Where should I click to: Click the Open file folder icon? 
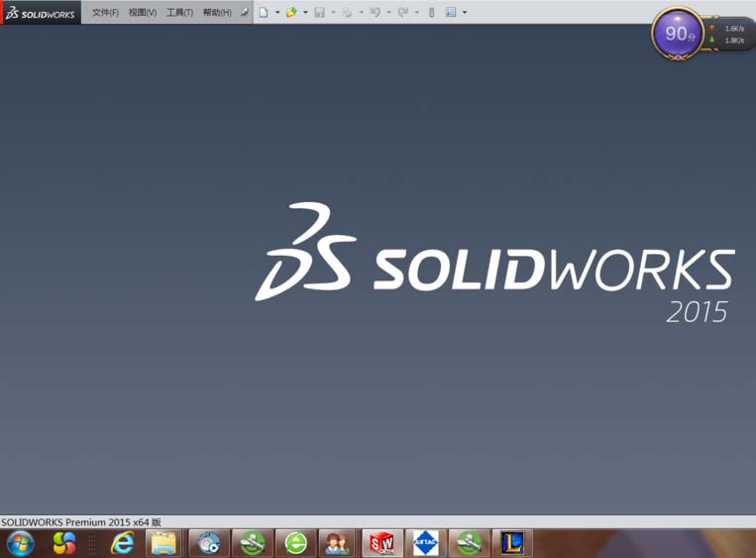[x=291, y=13]
